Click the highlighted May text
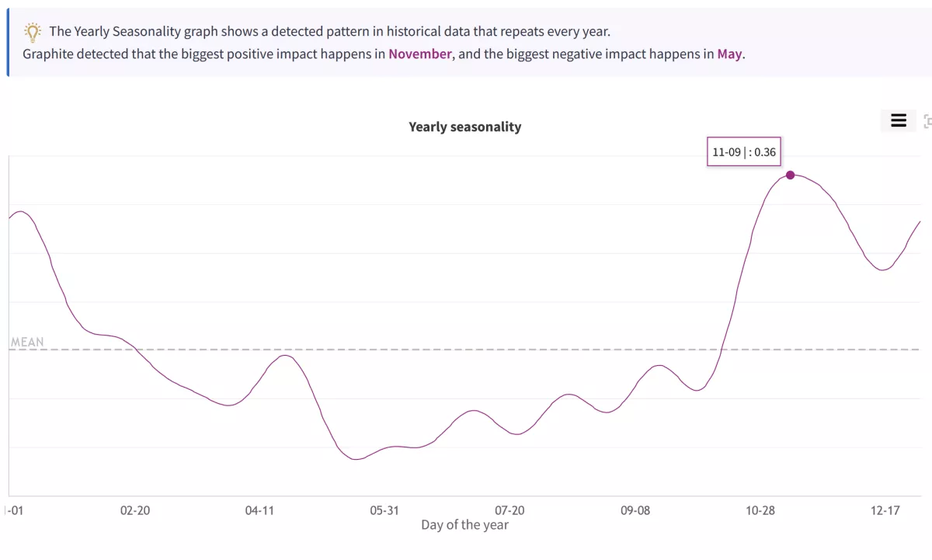The image size is (932, 560). [729, 54]
